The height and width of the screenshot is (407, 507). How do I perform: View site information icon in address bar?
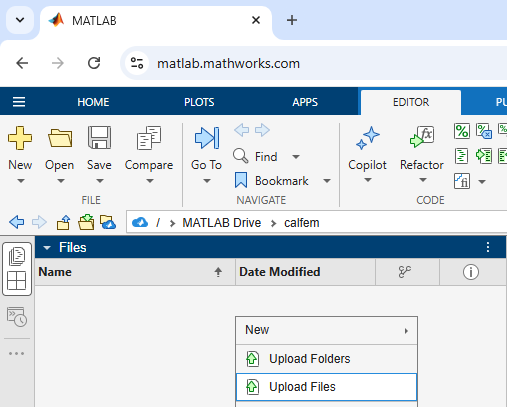137,63
